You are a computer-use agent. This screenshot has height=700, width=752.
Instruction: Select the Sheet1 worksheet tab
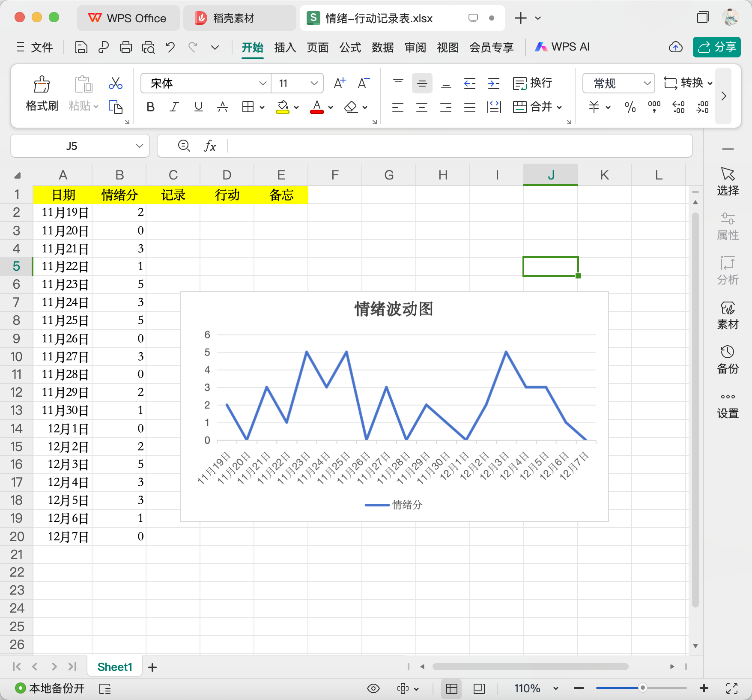(x=114, y=667)
